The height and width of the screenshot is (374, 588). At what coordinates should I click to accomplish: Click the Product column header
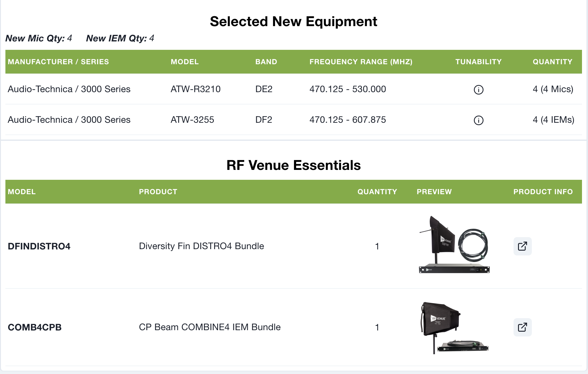(158, 192)
